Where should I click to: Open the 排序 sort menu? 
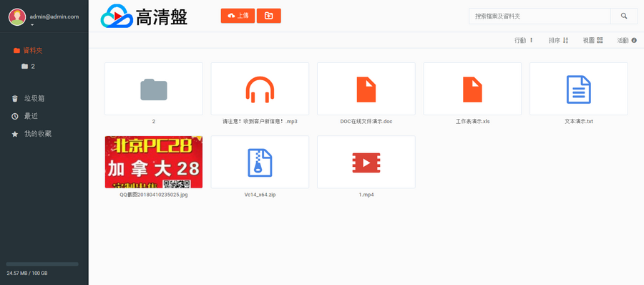click(x=558, y=40)
